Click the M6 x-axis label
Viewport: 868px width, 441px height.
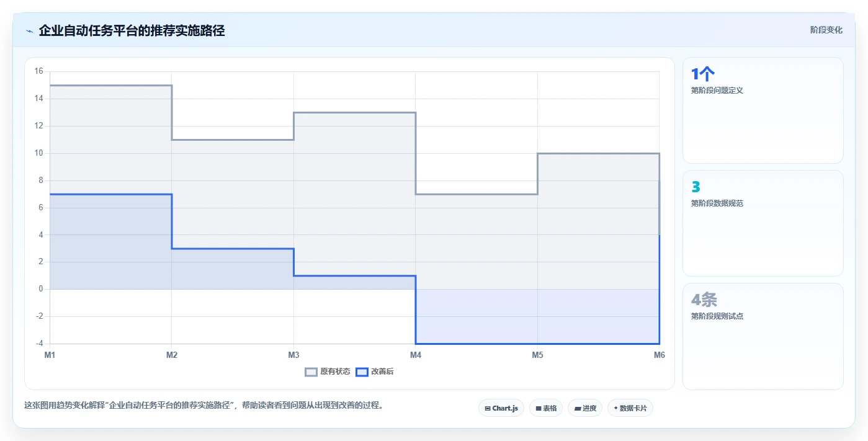659,355
